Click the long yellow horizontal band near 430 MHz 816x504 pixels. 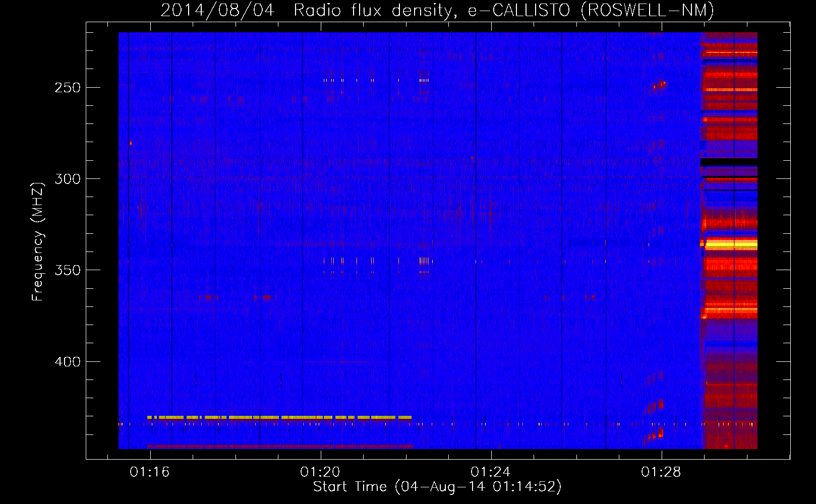[x=279, y=417]
